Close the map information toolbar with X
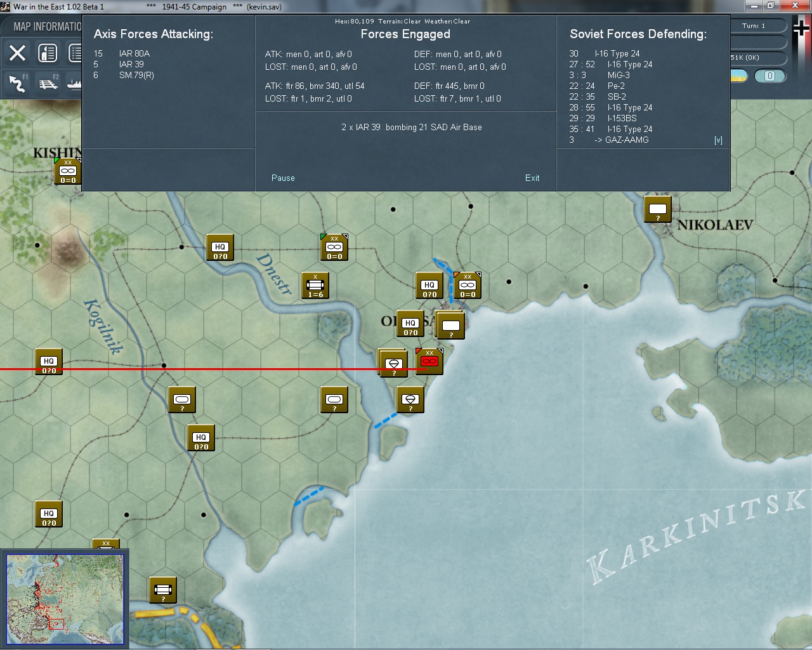The width and height of the screenshot is (812, 650). [x=17, y=53]
